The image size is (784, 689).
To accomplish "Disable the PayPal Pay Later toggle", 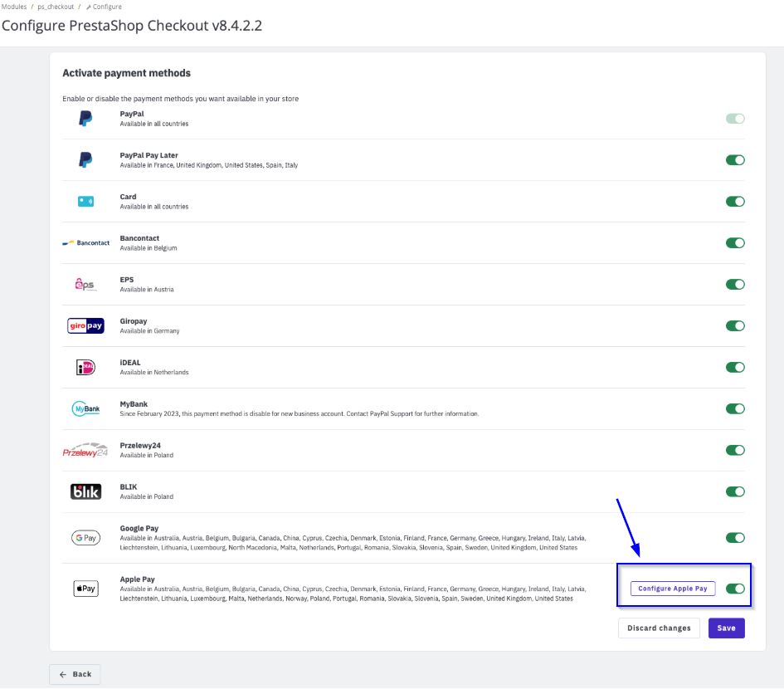I will [735, 160].
